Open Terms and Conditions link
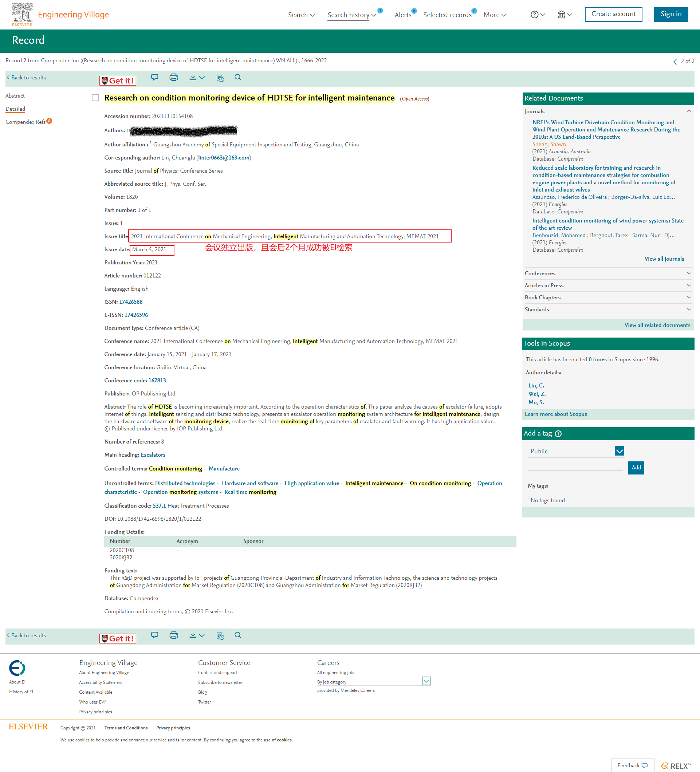This screenshot has width=700, height=772. pyautogui.click(x=126, y=728)
